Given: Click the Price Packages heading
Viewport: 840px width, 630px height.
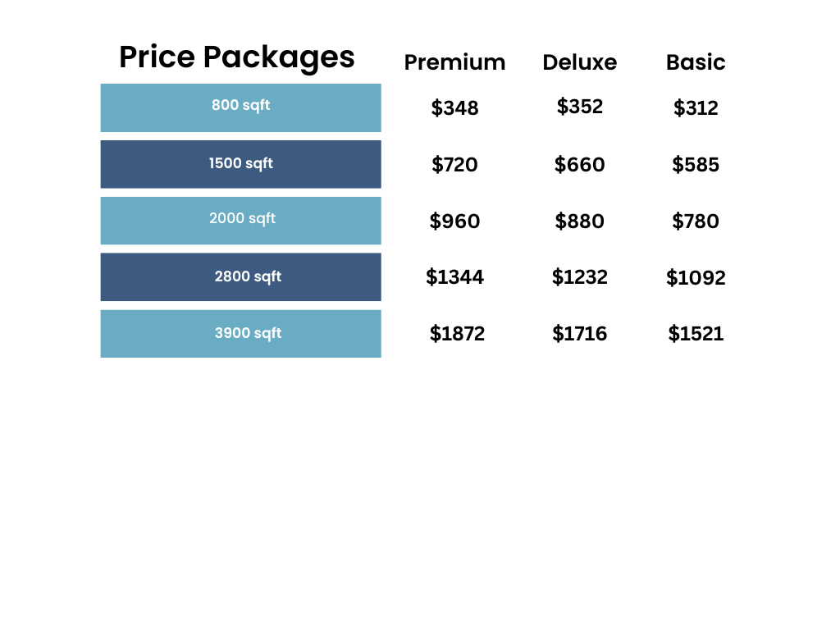Looking at the screenshot, I should pos(236,57).
